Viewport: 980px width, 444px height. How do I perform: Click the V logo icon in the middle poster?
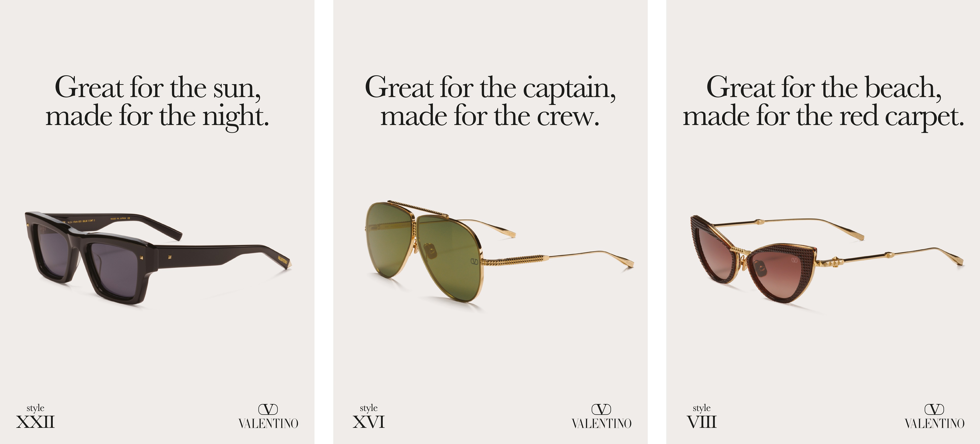click(x=601, y=410)
